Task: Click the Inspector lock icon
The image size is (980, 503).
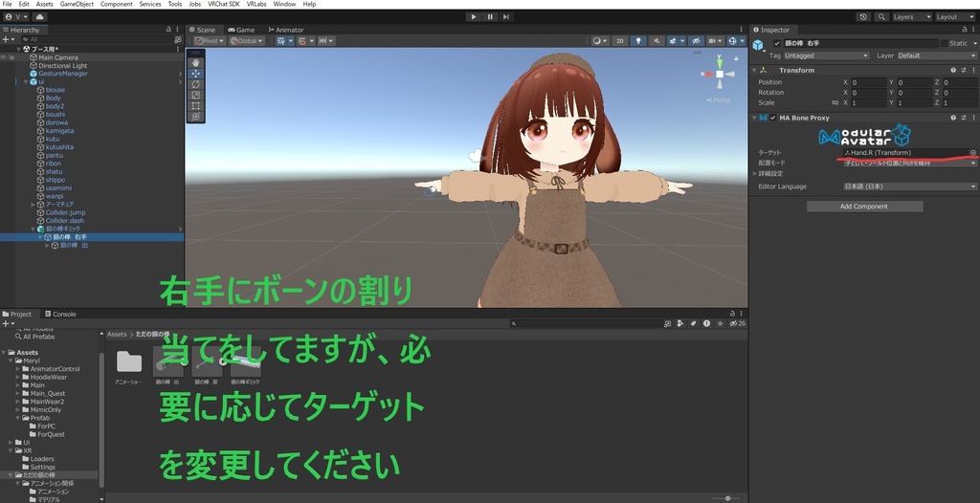Action: point(964,30)
